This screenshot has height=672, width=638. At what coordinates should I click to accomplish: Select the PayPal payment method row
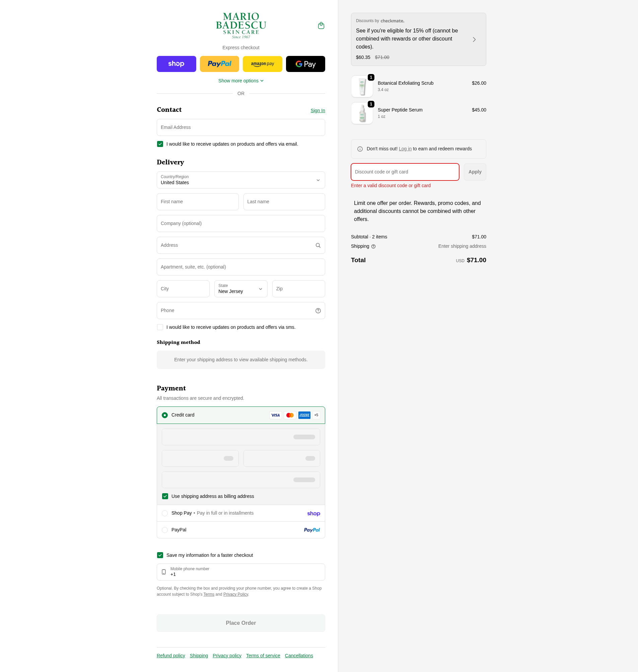(x=241, y=530)
